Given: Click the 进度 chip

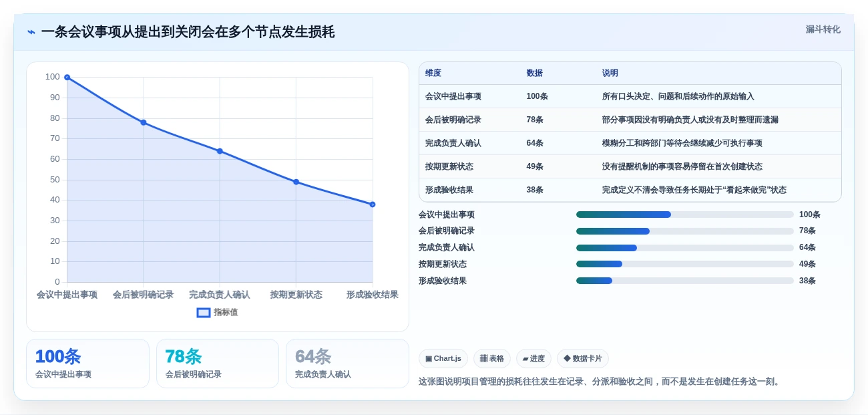Looking at the screenshot, I should coord(533,358).
